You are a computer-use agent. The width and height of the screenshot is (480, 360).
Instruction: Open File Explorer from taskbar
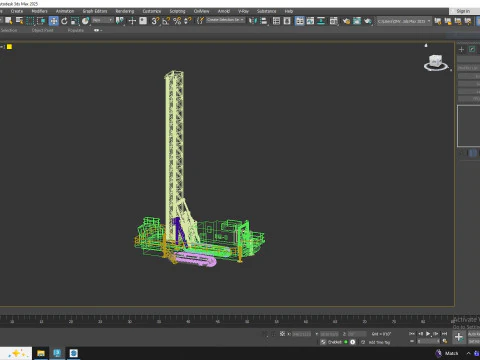(x=41, y=353)
